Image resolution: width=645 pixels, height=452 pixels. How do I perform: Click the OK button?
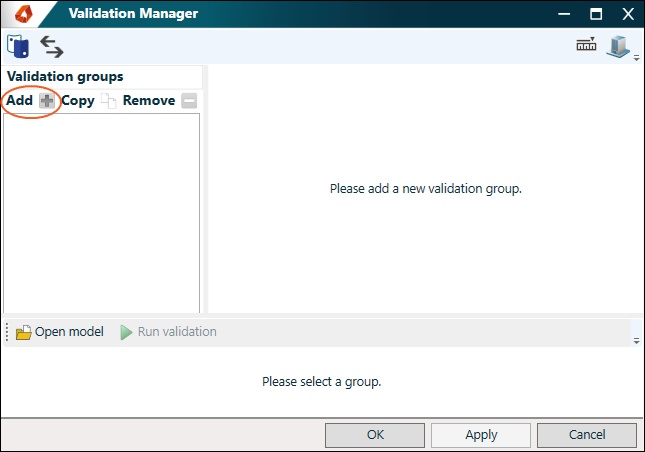click(375, 435)
